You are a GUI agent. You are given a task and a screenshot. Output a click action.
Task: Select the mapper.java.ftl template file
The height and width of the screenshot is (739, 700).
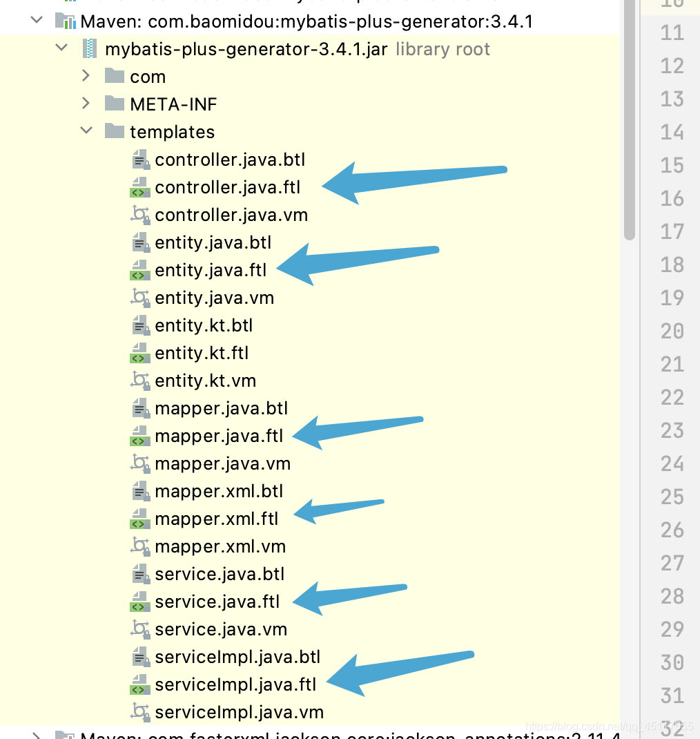219,436
